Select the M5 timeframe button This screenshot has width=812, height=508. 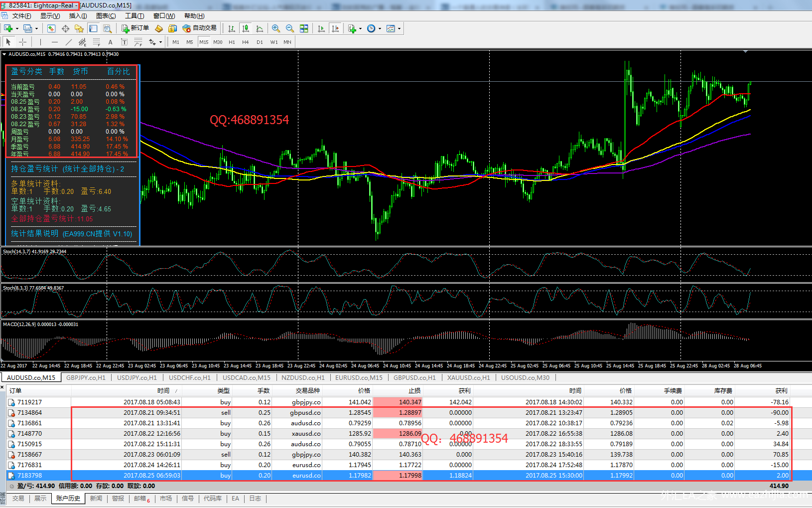(190, 42)
